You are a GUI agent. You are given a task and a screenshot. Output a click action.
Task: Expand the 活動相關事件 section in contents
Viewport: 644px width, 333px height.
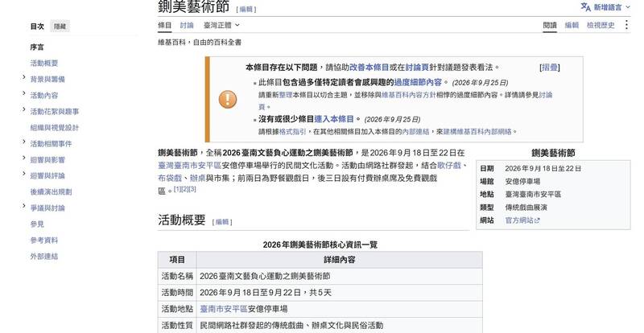click(24, 142)
